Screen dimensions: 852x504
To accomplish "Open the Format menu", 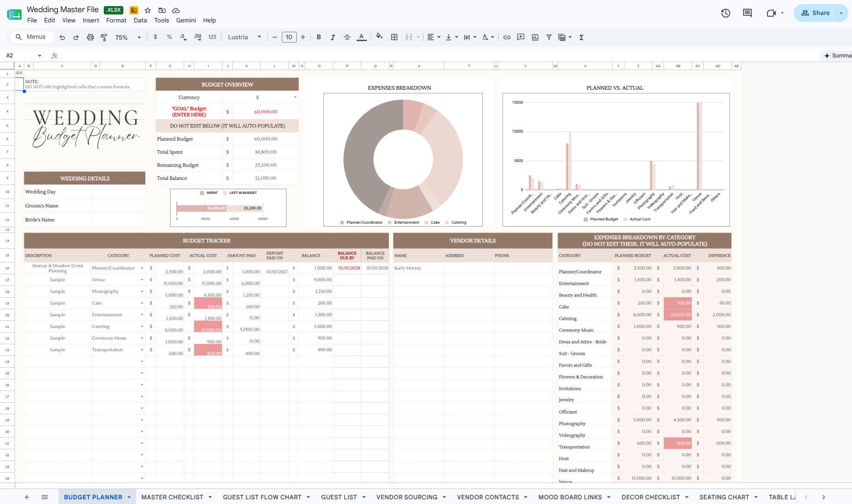I will point(116,20).
